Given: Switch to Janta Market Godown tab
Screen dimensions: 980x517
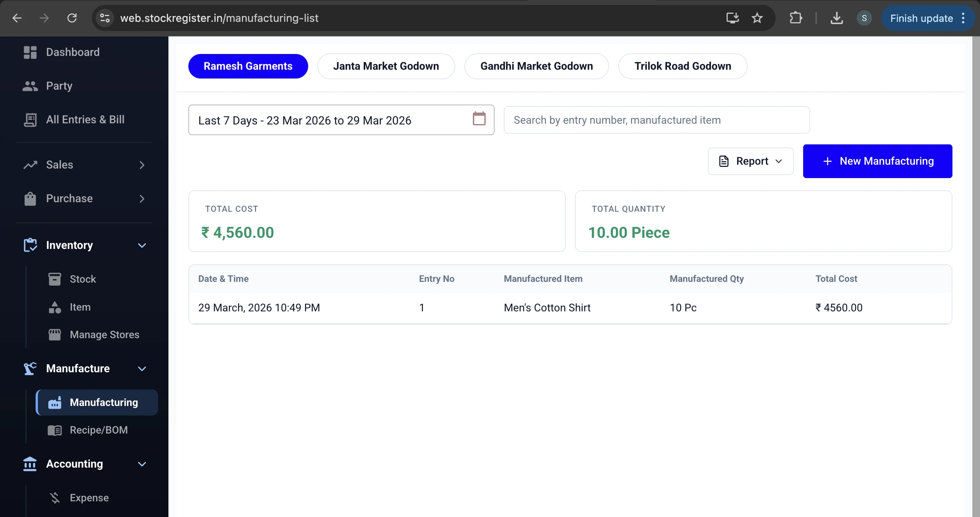Looking at the screenshot, I should 386,66.
